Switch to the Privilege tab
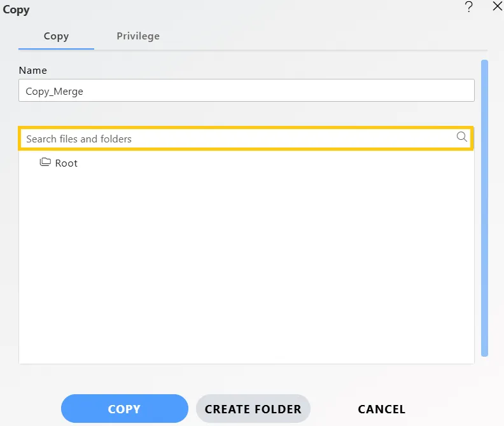The width and height of the screenshot is (504, 426). coord(138,36)
